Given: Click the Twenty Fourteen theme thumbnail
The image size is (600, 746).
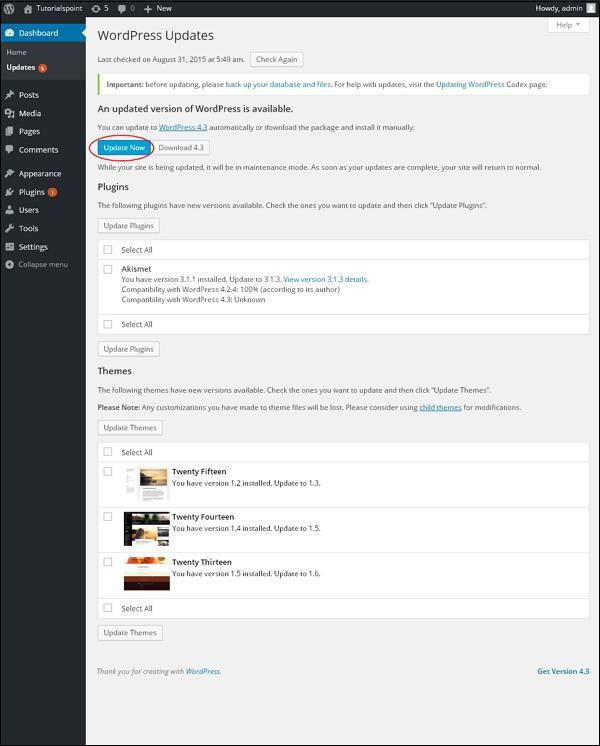Looking at the screenshot, I should 146,529.
